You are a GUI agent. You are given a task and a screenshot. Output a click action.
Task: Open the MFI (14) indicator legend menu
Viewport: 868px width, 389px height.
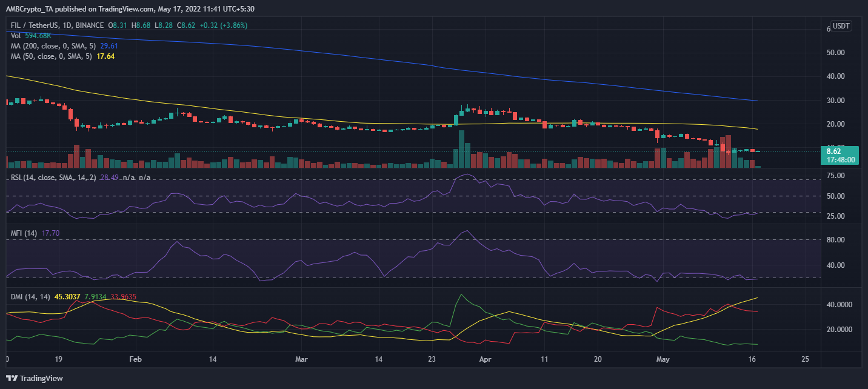click(x=24, y=232)
